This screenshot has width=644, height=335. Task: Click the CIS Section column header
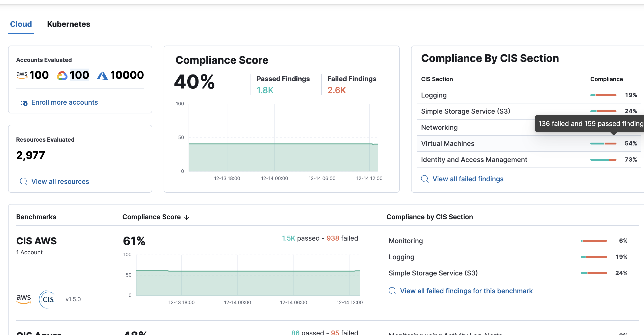click(437, 79)
